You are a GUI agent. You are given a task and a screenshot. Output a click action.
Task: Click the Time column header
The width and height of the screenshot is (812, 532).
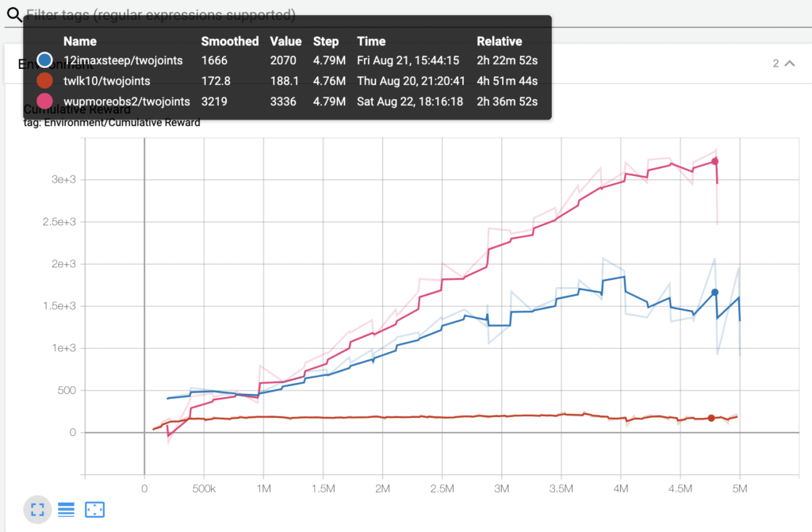pos(371,41)
